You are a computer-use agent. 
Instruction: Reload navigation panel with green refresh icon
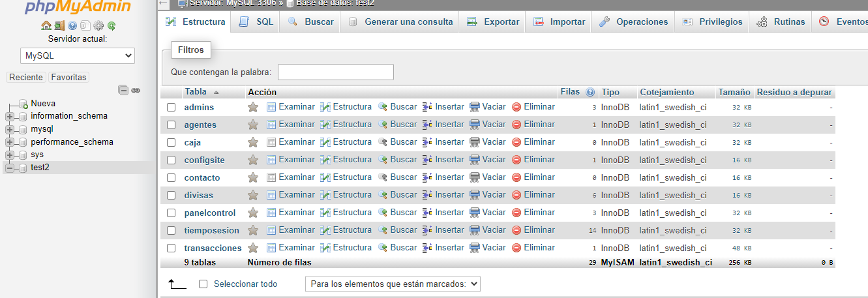(112, 26)
